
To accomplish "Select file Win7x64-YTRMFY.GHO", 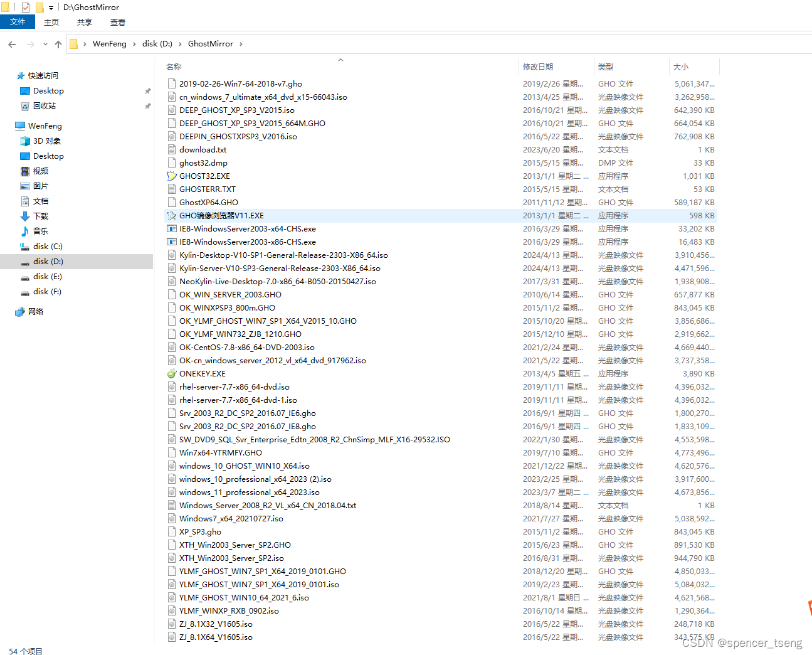I will pos(221,453).
